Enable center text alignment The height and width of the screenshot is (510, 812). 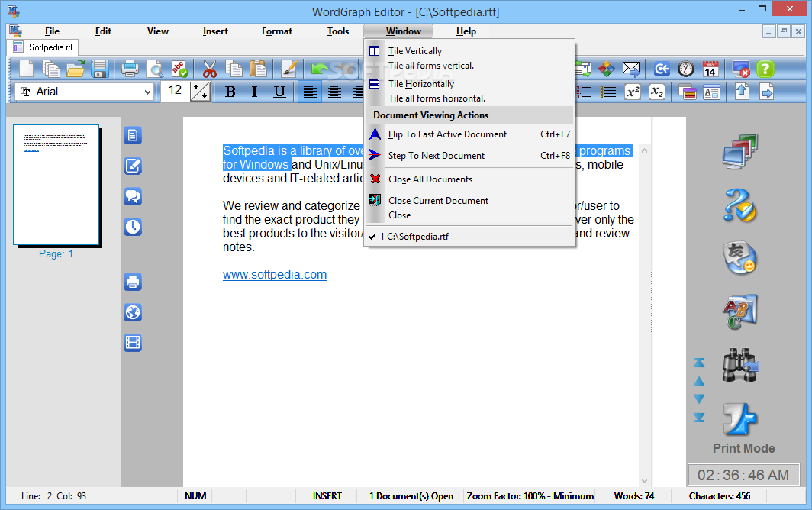[x=334, y=92]
